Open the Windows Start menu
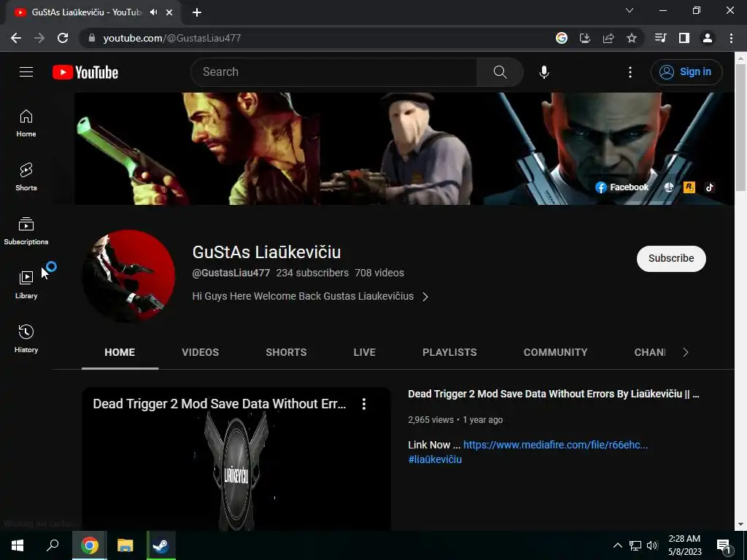The height and width of the screenshot is (560, 747). click(18, 545)
